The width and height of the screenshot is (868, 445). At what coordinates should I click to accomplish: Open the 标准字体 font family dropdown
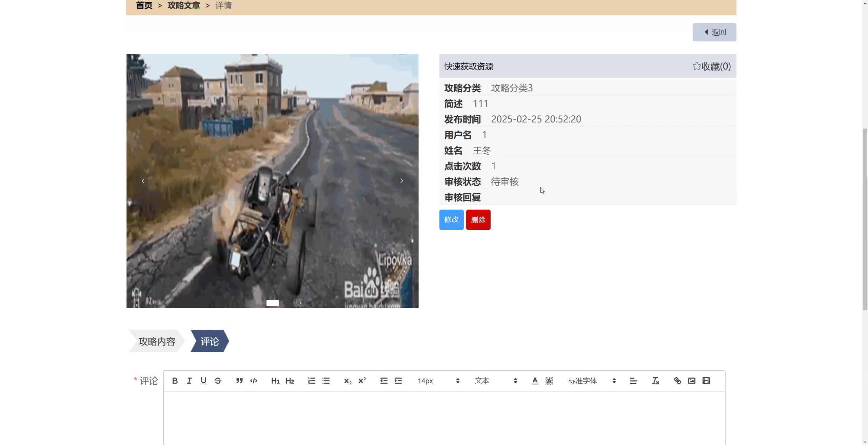tap(592, 381)
